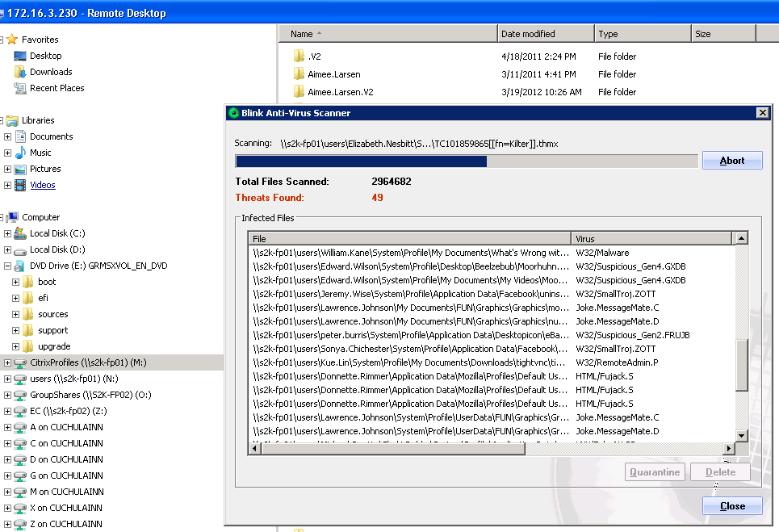
Task: Collapse the DVD Drive (E:) node
Action: point(7,266)
